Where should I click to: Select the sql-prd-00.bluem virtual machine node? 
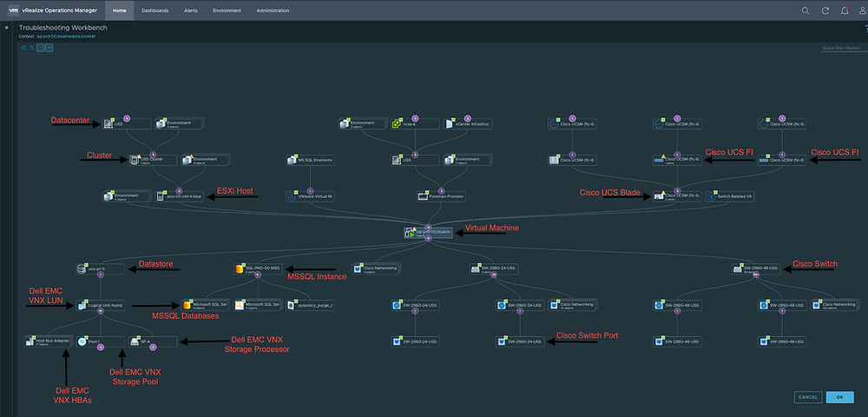pos(428,233)
